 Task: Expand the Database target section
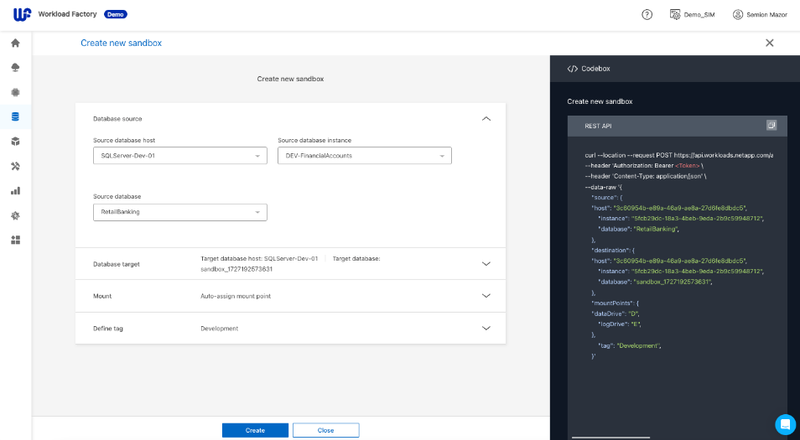486,264
